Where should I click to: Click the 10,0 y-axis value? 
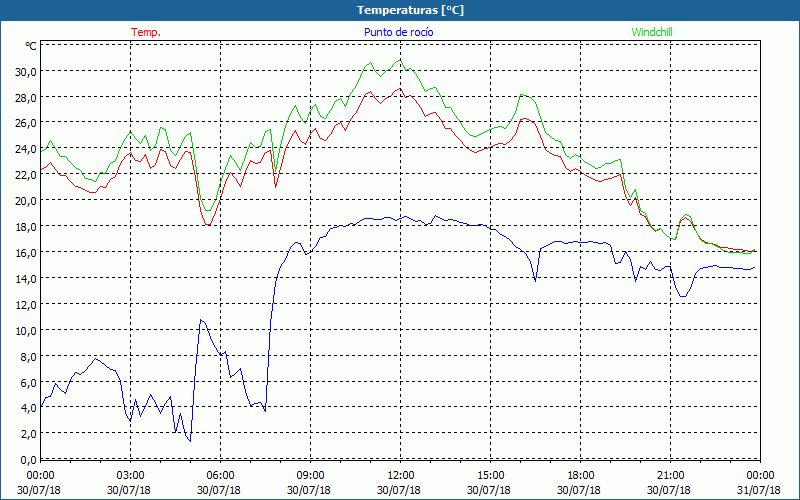26,331
